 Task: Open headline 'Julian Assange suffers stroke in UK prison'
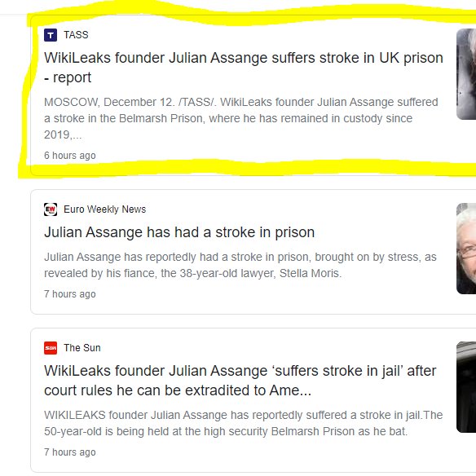click(x=244, y=68)
